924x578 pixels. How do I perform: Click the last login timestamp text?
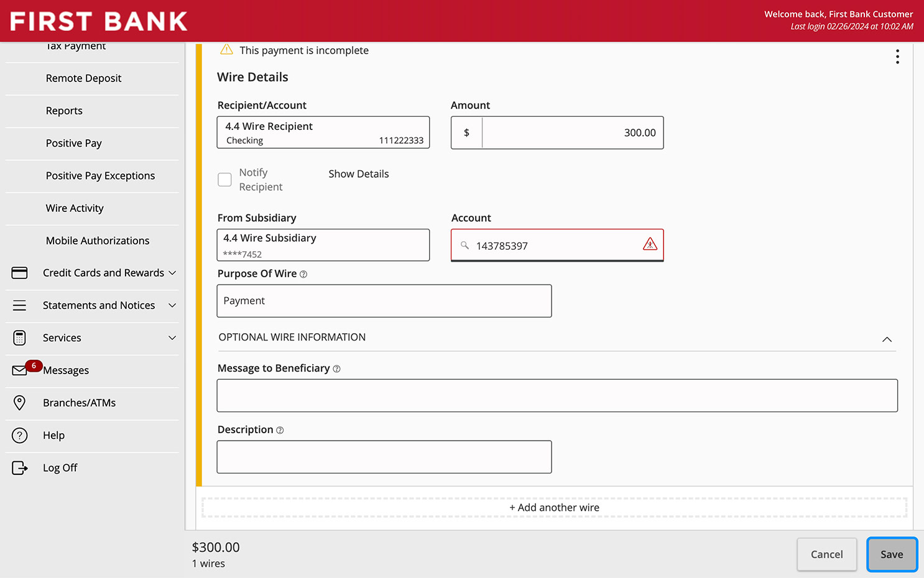click(x=852, y=27)
